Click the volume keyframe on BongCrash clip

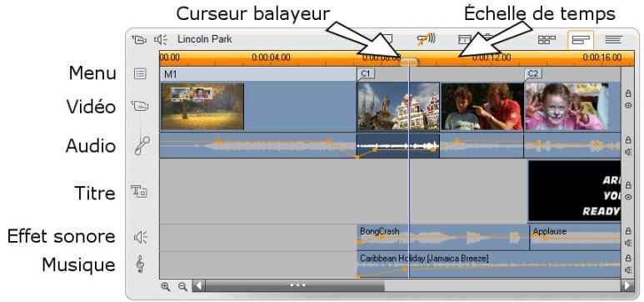pyautogui.click(x=382, y=237)
